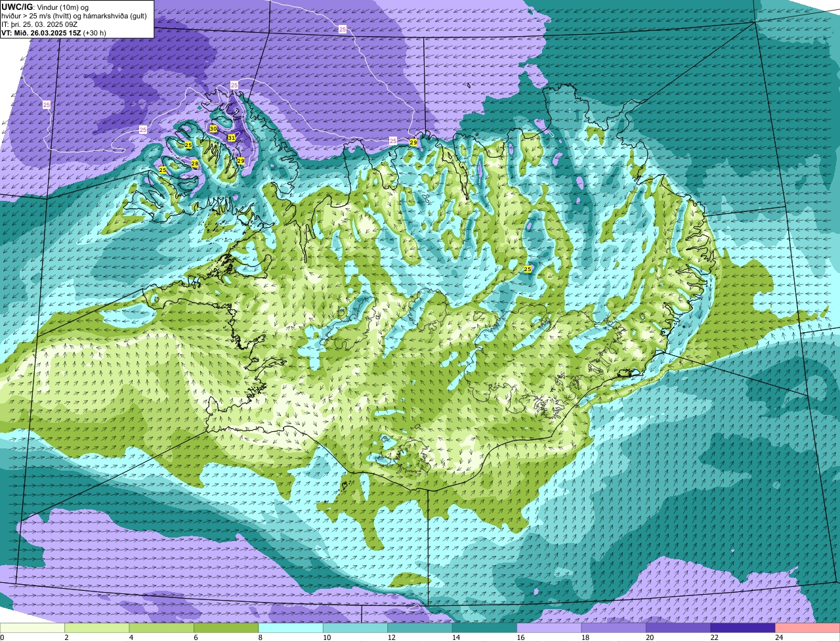Click the "Vindur (10m) og" heading text
Viewport: 840px width, 642px height.
[62, 7]
